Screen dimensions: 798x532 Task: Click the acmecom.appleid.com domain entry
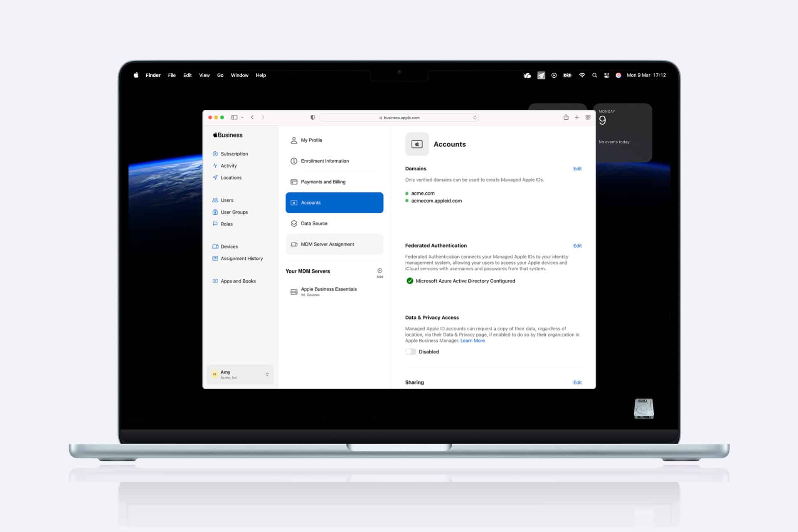pos(436,201)
